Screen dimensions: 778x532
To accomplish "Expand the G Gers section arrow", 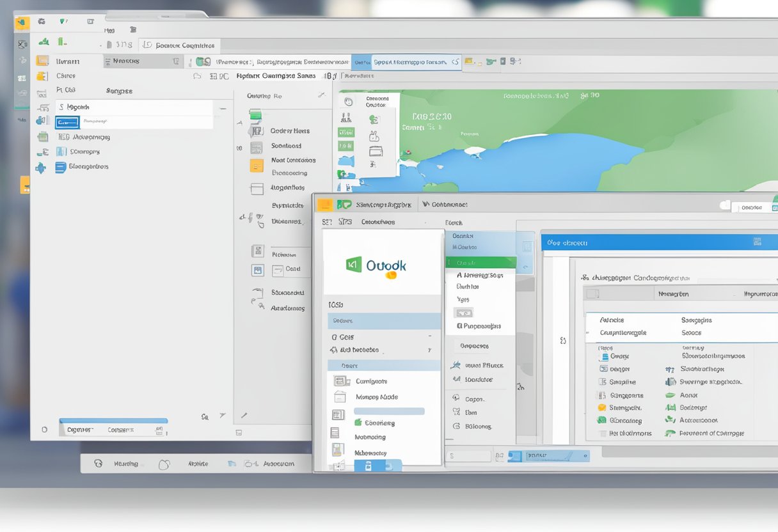I will (430, 337).
